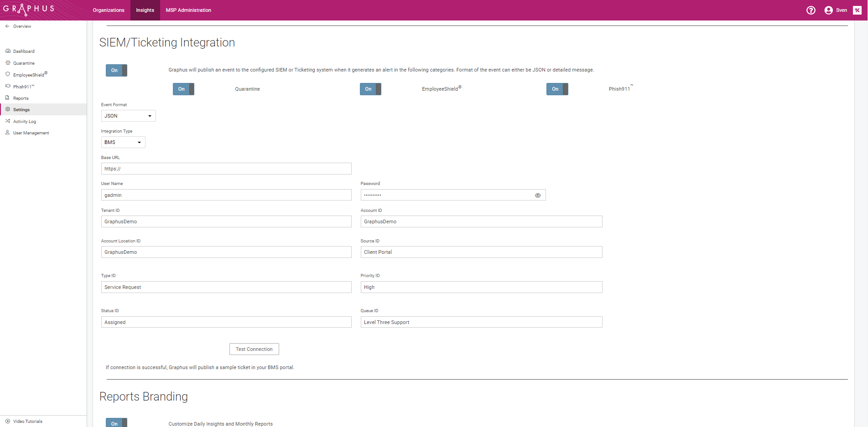Screen dimensions: 868x427
Task: Open User Management
Action: [x=30, y=133]
